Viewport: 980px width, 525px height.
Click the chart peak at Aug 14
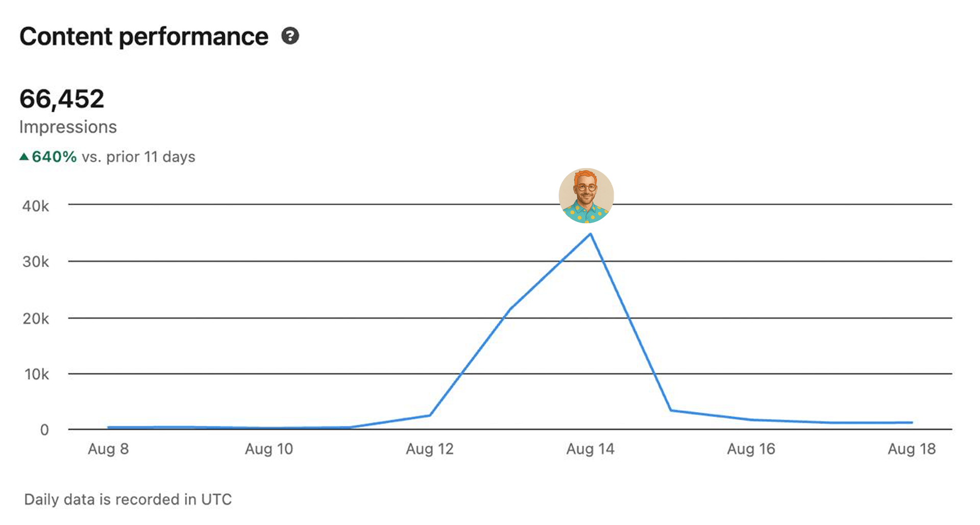(591, 234)
